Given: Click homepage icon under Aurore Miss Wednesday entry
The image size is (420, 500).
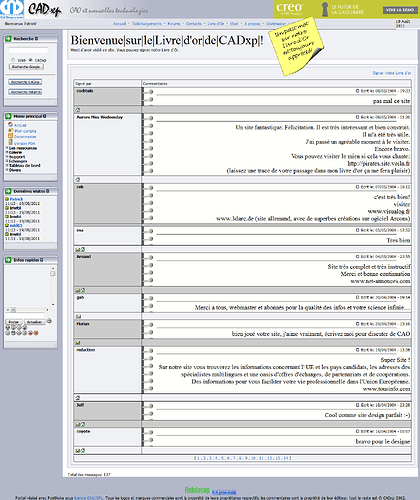Looking at the screenshot, I should click(x=78, y=180).
